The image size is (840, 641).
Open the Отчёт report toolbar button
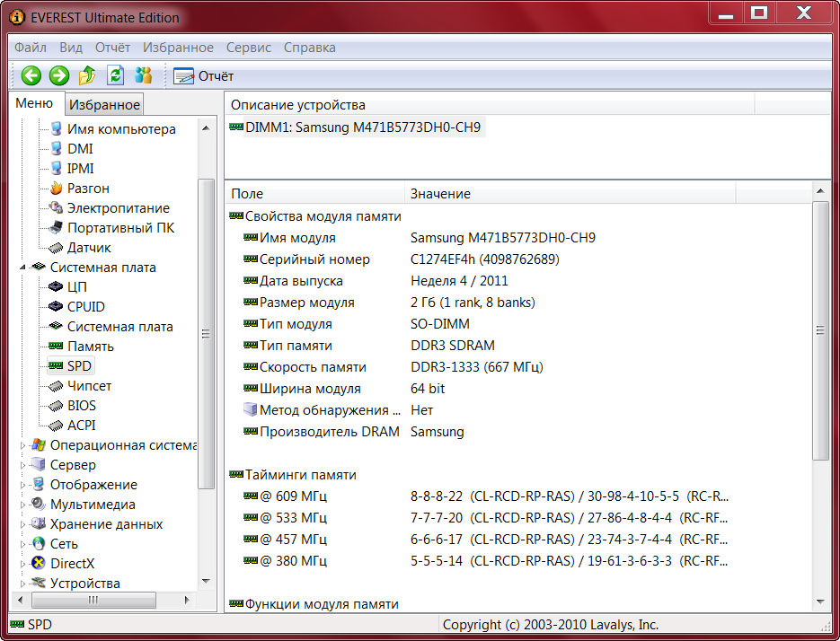coord(204,76)
